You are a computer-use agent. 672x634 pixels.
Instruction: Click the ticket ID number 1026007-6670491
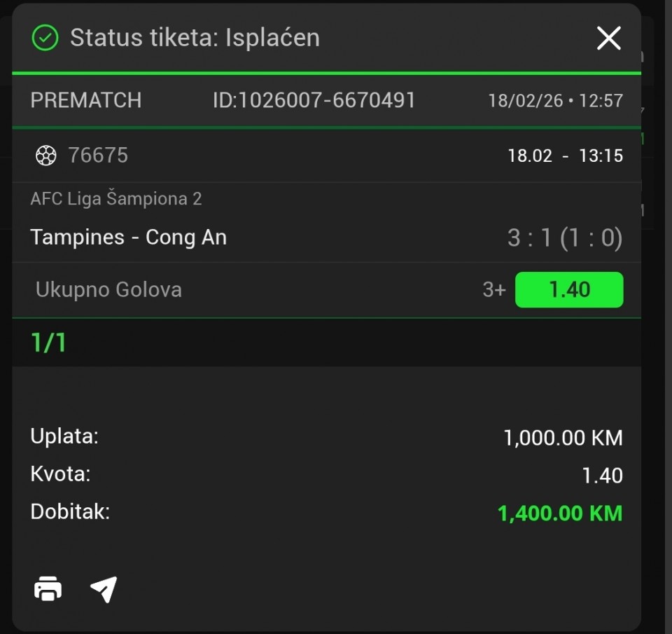tap(314, 100)
